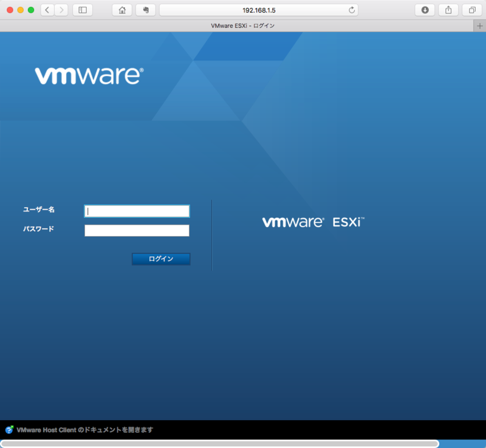Toggle the Safari sidebar button
Viewport: 486px width, 448px height.
click(x=83, y=10)
